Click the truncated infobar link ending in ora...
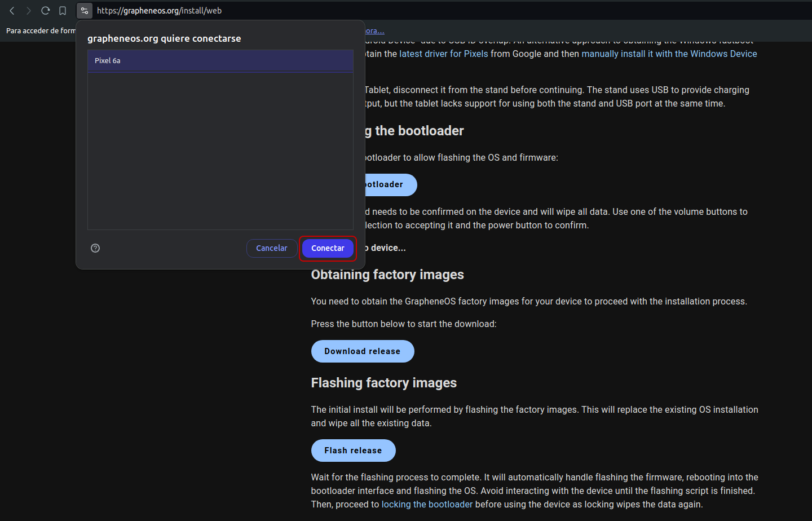This screenshot has height=521, width=812. click(375, 31)
